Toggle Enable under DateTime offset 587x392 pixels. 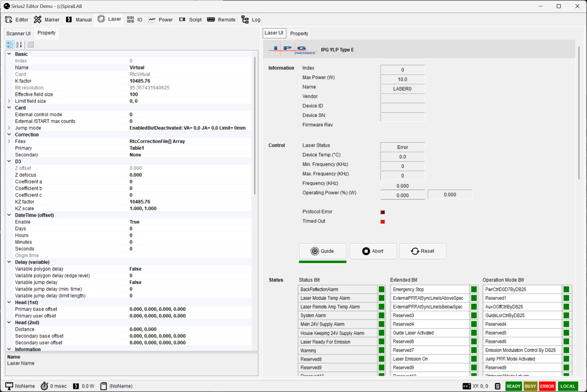tap(135, 222)
